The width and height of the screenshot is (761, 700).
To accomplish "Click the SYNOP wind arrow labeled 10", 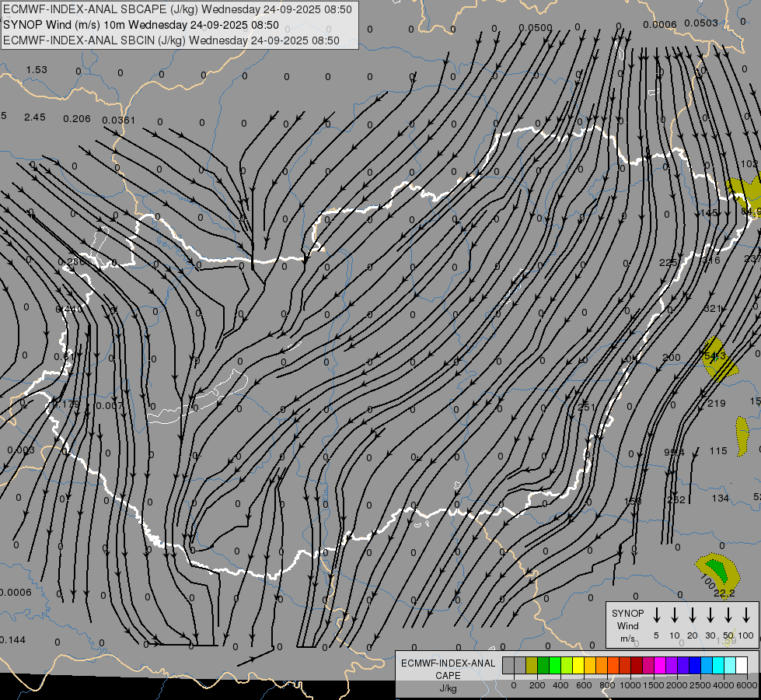I will pos(674,614).
